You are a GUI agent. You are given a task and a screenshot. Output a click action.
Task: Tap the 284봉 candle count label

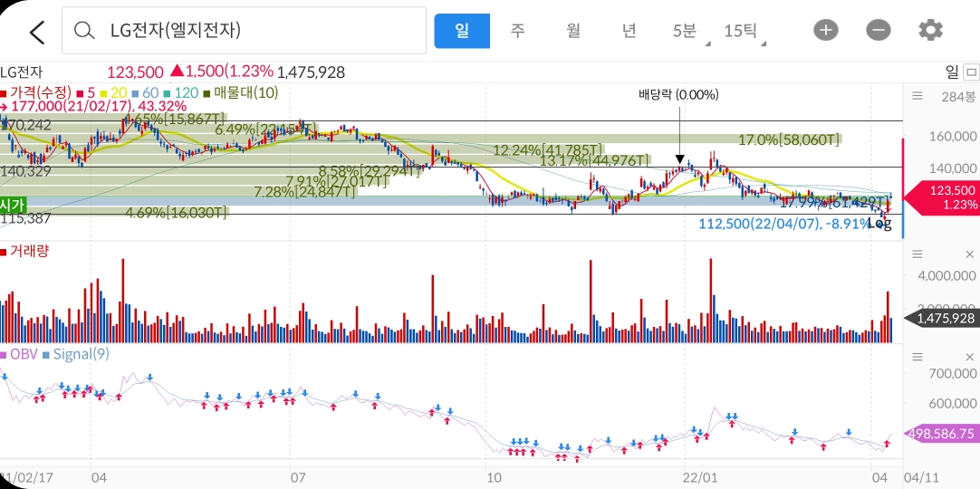point(958,96)
